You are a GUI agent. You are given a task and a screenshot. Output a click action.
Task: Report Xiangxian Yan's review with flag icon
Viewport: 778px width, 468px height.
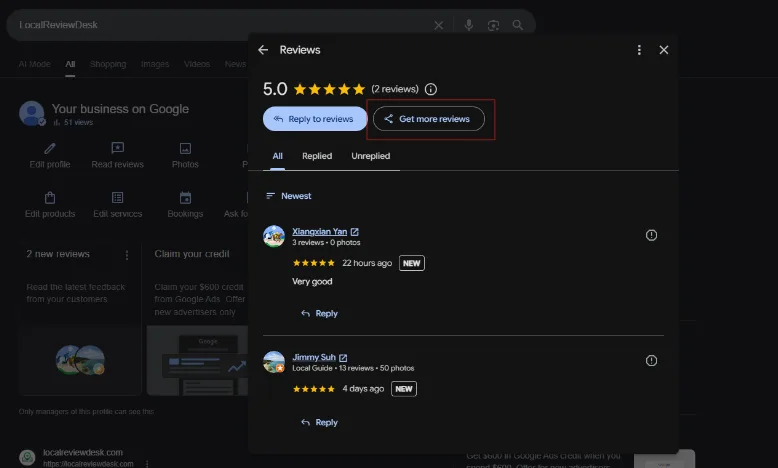[x=651, y=235]
